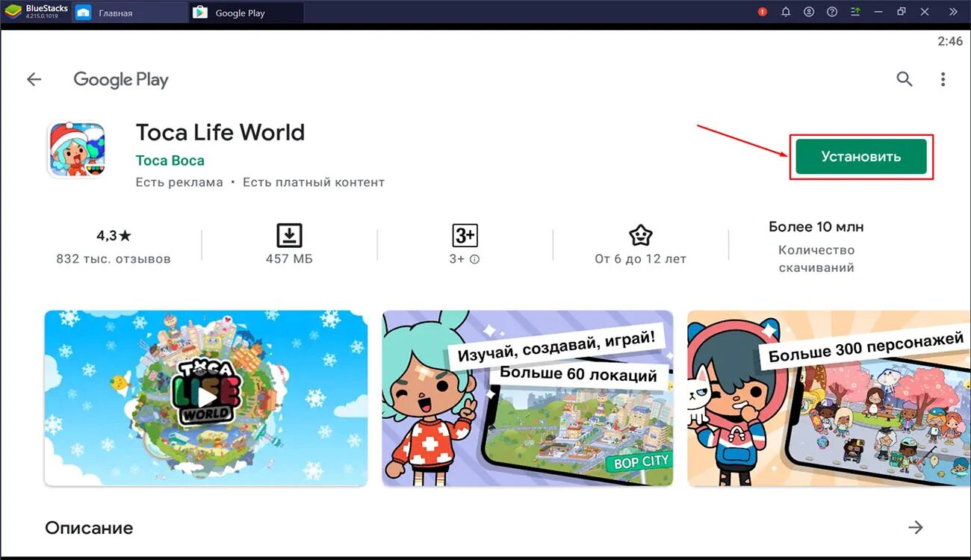Click 'Более 10 млн' downloads text

click(816, 227)
